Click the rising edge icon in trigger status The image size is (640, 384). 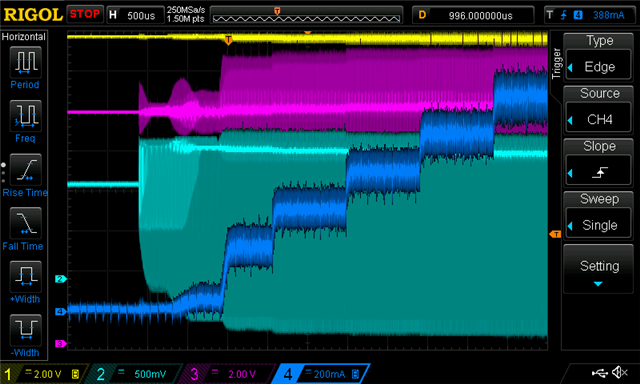(564, 16)
